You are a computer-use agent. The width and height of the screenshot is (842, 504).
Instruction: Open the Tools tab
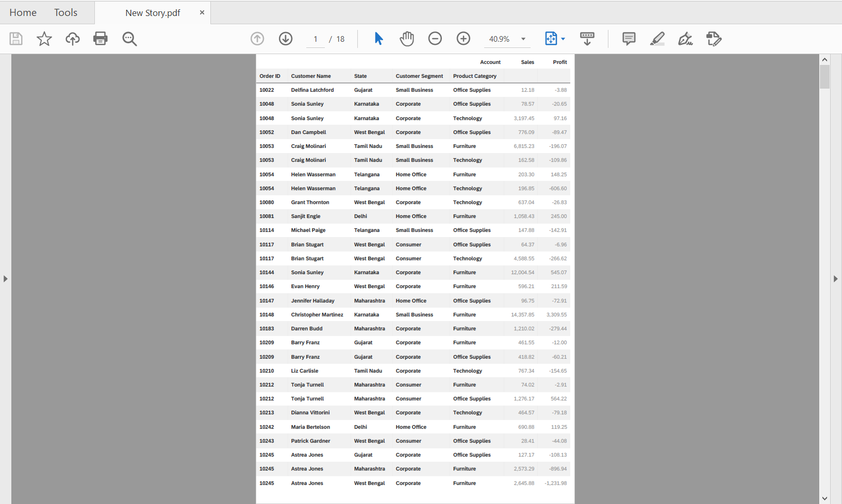pyautogui.click(x=66, y=13)
